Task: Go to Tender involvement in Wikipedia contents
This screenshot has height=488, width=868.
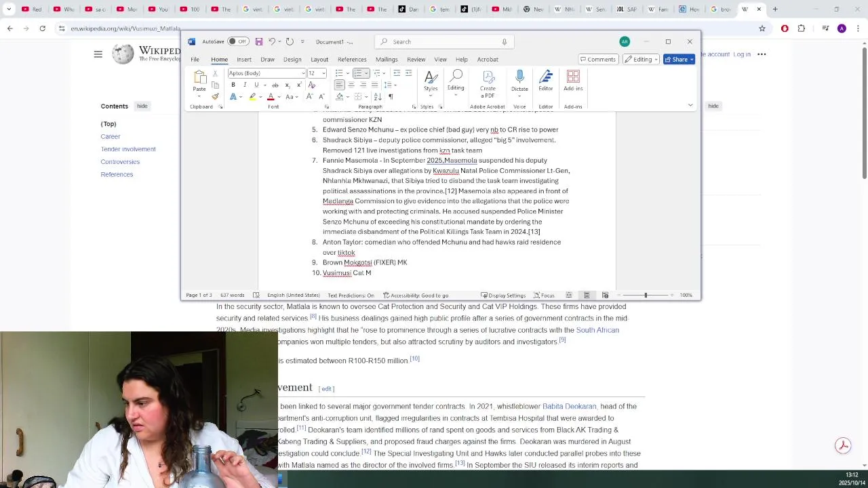Action: pyautogui.click(x=128, y=149)
